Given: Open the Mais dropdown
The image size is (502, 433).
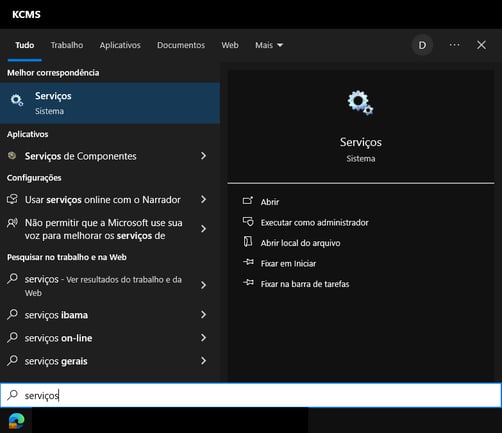Looking at the screenshot, I should [269, 45].
